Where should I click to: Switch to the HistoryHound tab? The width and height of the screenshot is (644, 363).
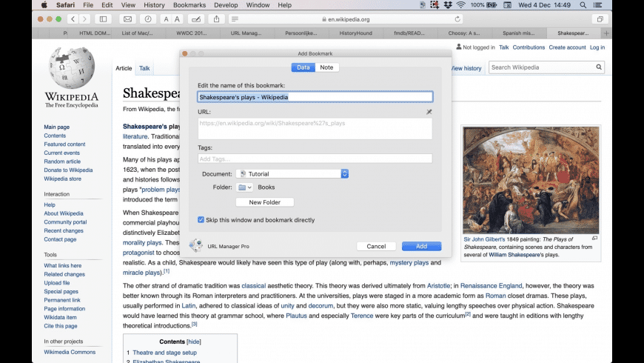pos(355,33)
